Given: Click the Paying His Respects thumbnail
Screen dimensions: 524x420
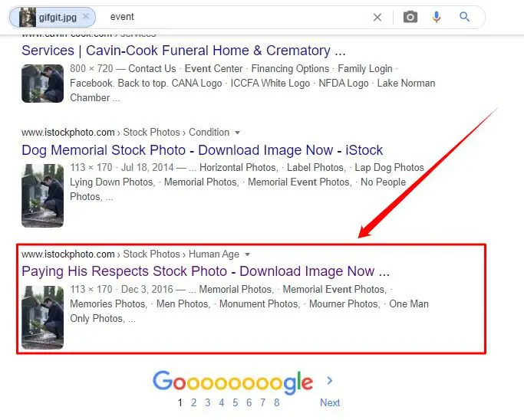Looking at the screenshot, I should pos(42,317).
